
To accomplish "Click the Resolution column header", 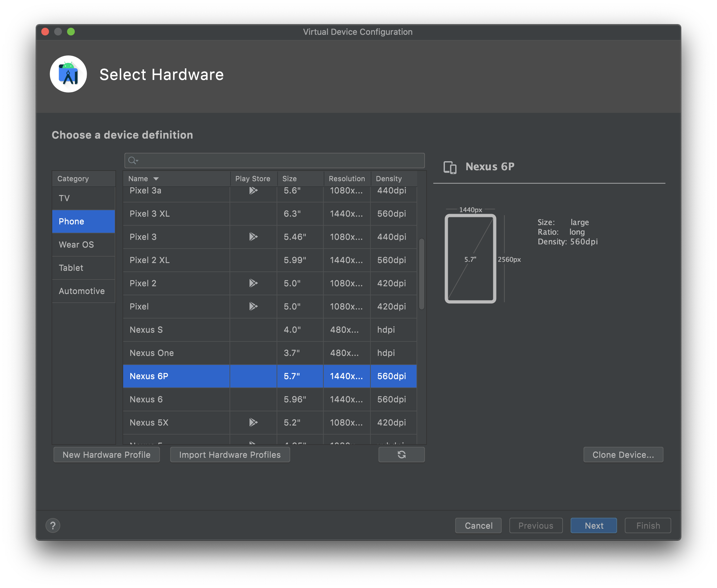I will coord(347,179).
